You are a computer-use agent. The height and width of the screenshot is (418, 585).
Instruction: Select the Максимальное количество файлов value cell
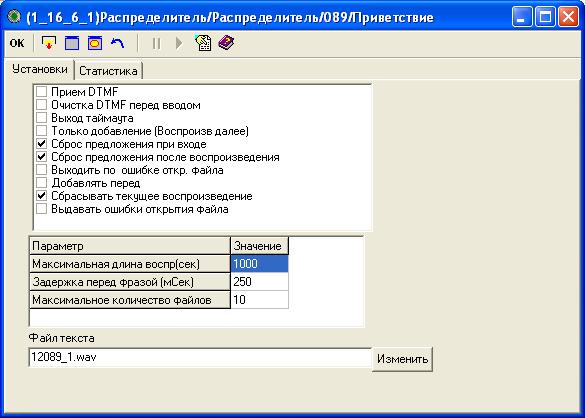259,300
